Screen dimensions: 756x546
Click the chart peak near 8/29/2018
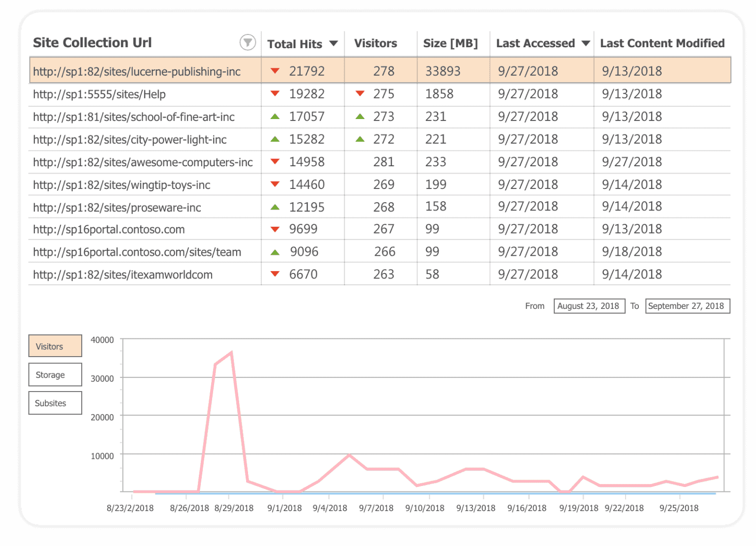(x=231, y=352)
